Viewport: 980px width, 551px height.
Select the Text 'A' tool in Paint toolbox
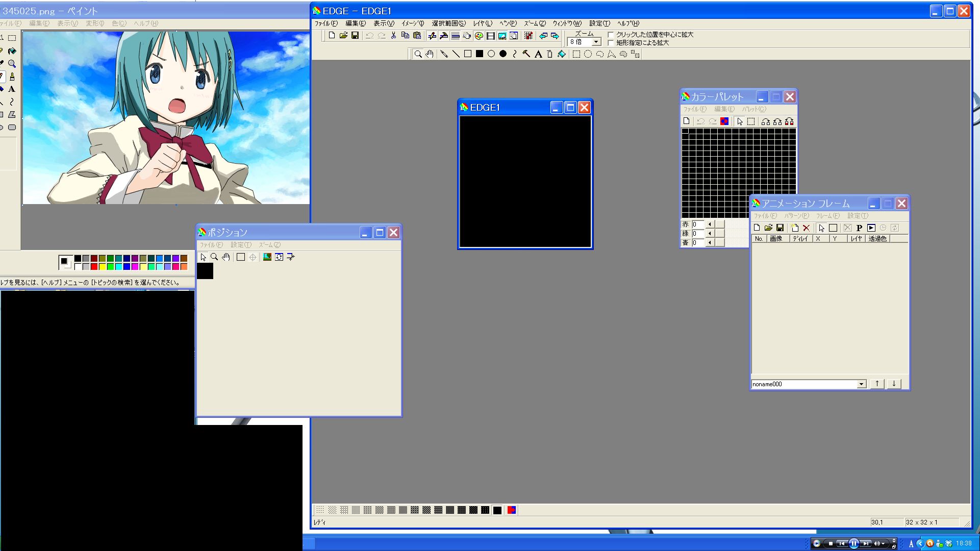[12, 89]
